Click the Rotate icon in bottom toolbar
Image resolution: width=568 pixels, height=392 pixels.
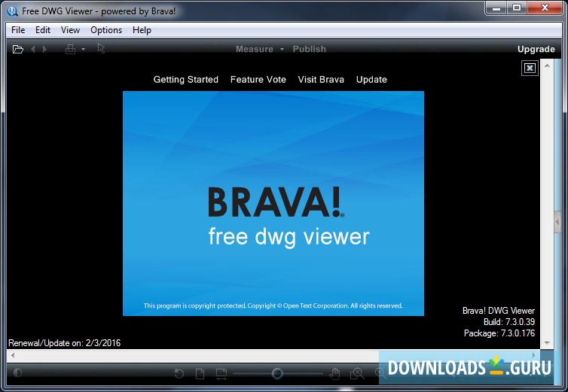(179, 373)
